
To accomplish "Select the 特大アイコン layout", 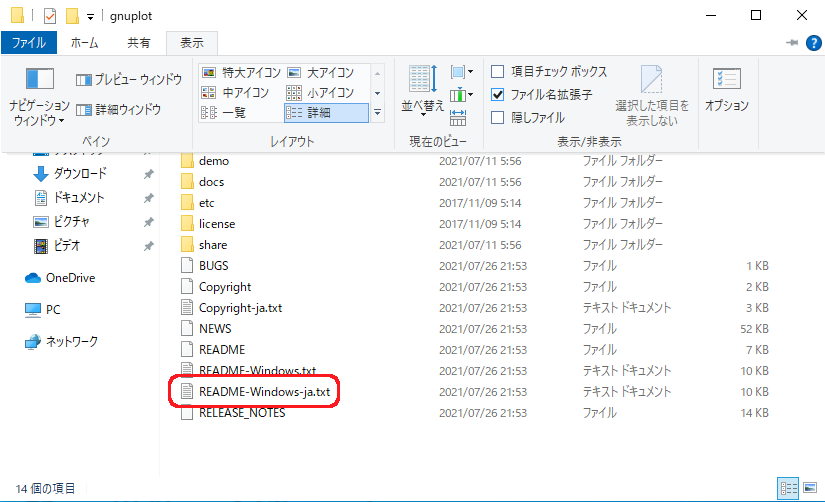I will (240, 73).
